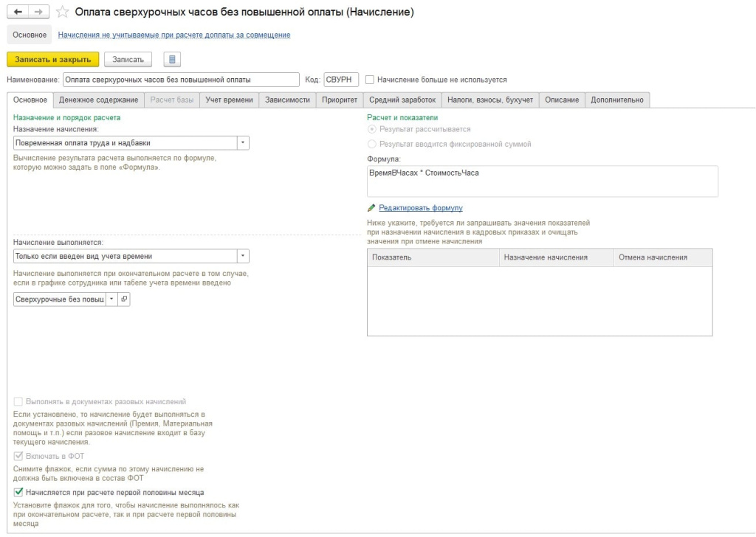Click the report list icon next to Записать
Viewport: 756px width, 537px height.
(171, 59)
